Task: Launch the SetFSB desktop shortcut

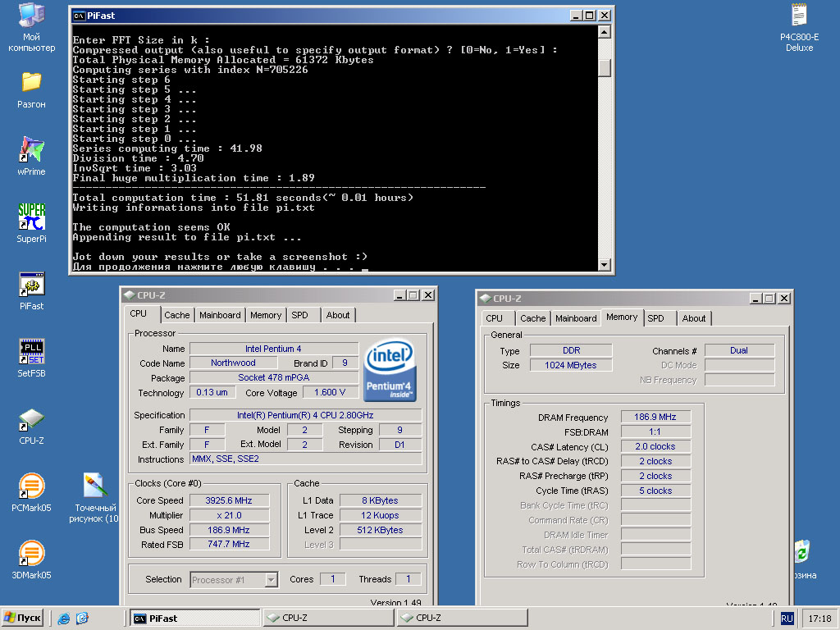Action: click(x=31, y=351)
